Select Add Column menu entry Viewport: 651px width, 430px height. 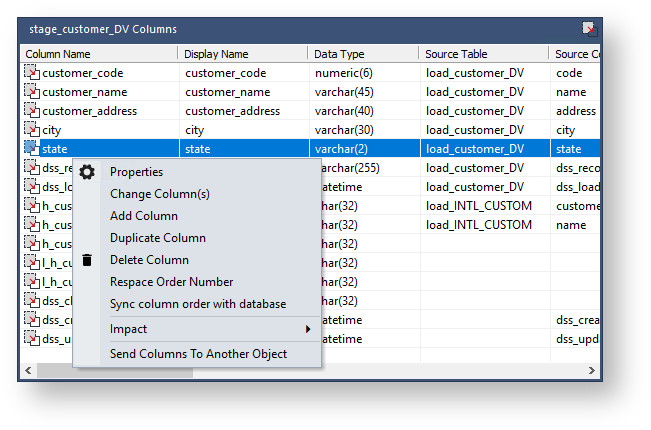pyautogui.click(x=144, y=216)
